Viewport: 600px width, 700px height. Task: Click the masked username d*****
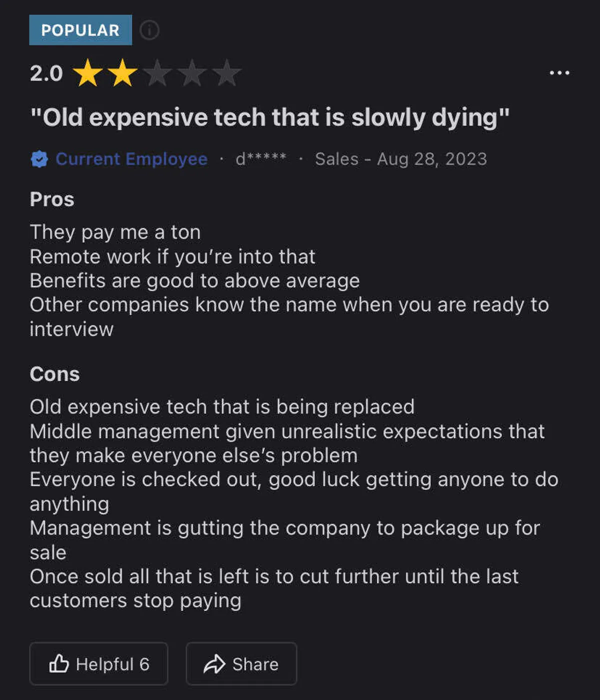[x=260, y=159]
